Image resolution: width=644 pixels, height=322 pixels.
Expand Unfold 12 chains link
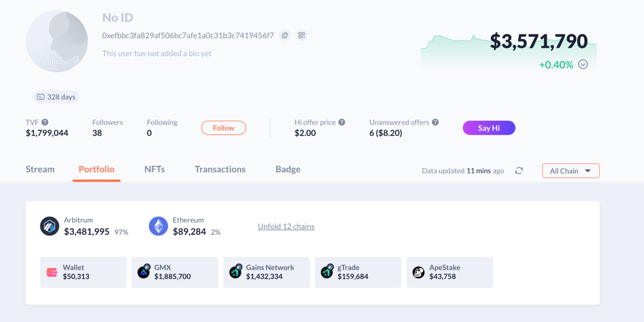click(x=286, y=227)
